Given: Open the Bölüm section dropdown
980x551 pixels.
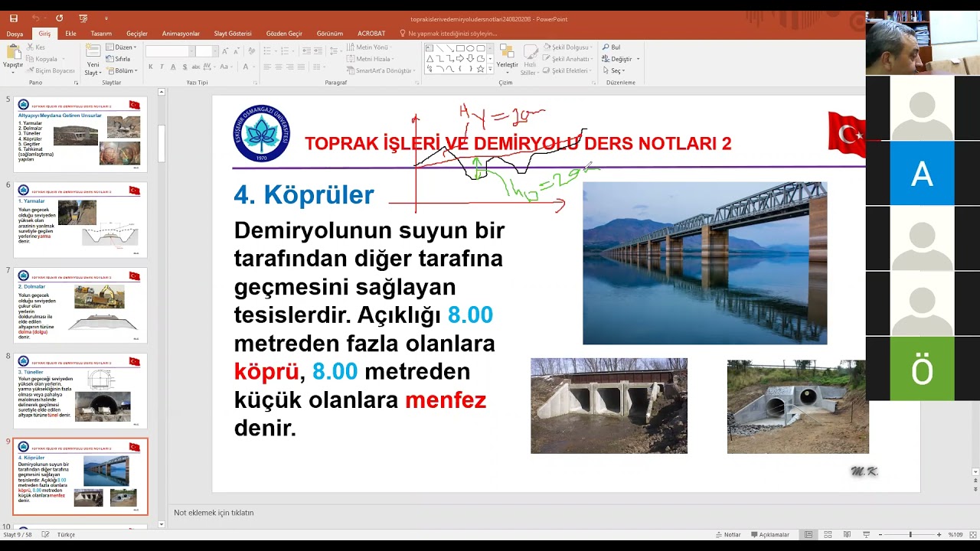Looking at the screenshot, I should point(122,70).
